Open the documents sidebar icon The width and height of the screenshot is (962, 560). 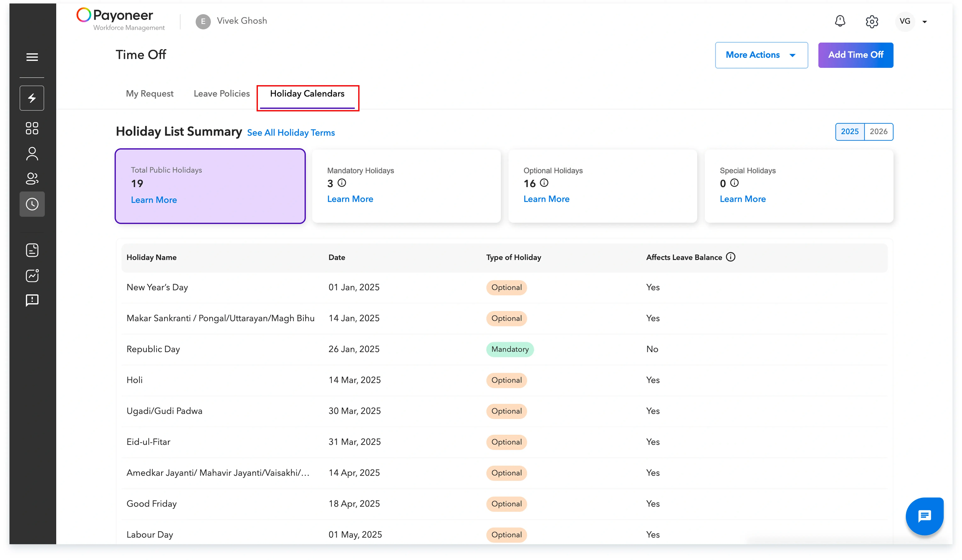[x=32, y=250]
